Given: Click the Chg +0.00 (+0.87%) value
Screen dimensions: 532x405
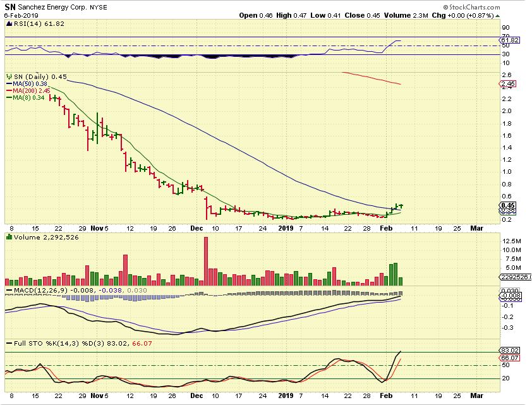Looking at the screenshot, I should 463,15.
